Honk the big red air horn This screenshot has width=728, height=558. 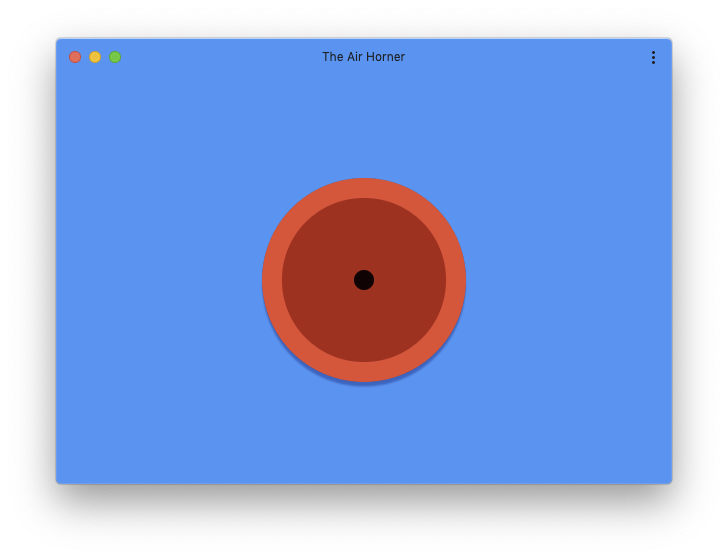point(364,280)
